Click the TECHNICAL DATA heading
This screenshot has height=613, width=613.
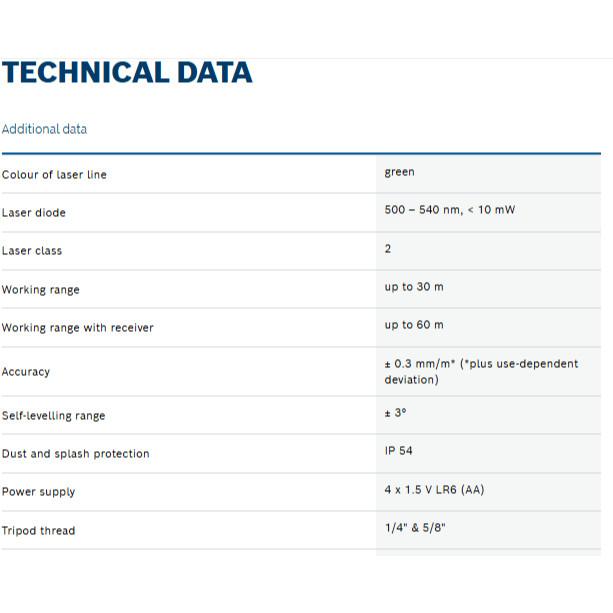[127, 73]
